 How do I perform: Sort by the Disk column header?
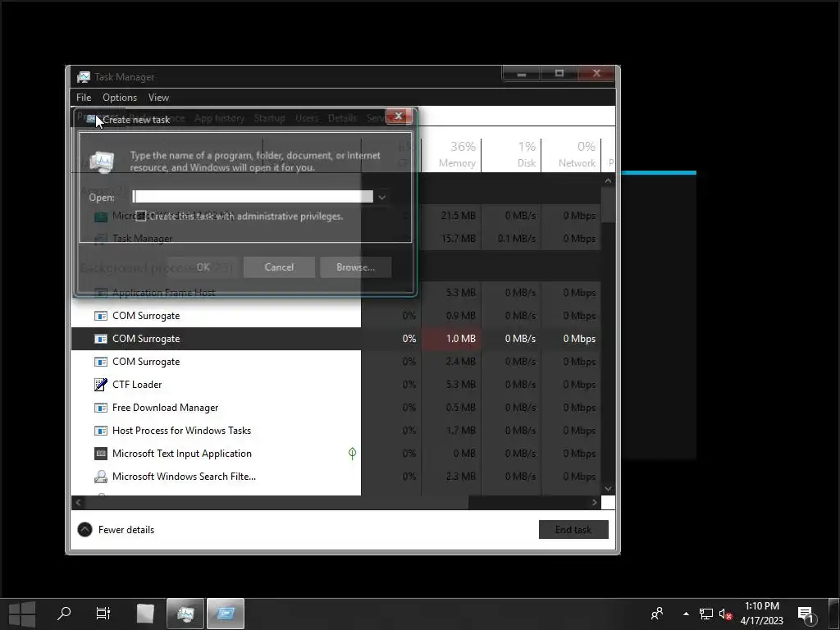512,154
